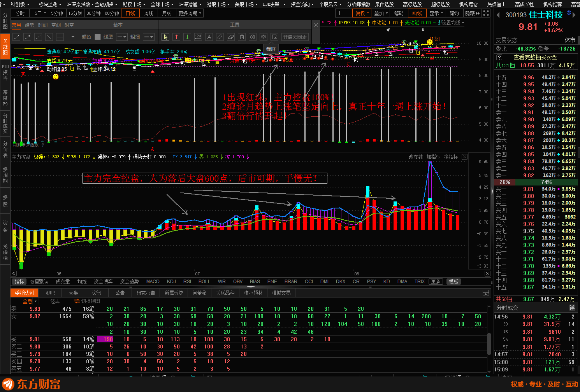Select the ruler measuring tool
Screen dimensions: 580x392
pos(220,37)
